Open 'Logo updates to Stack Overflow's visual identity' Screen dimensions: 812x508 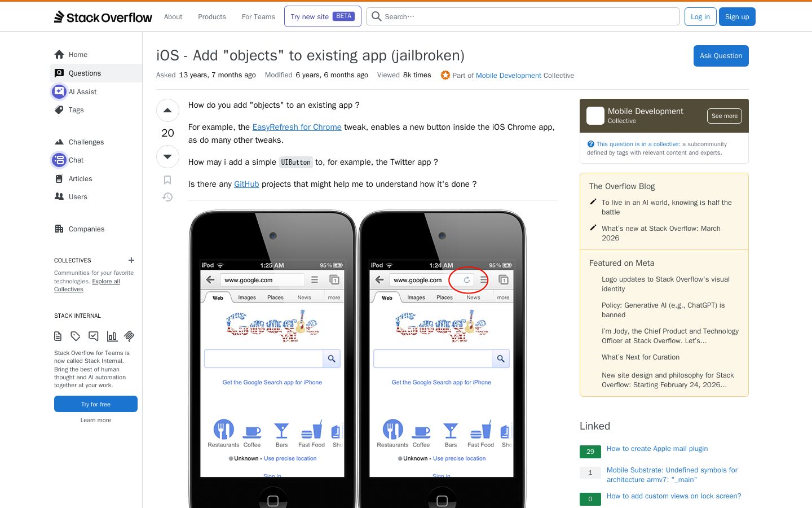[x=665, y=284]
